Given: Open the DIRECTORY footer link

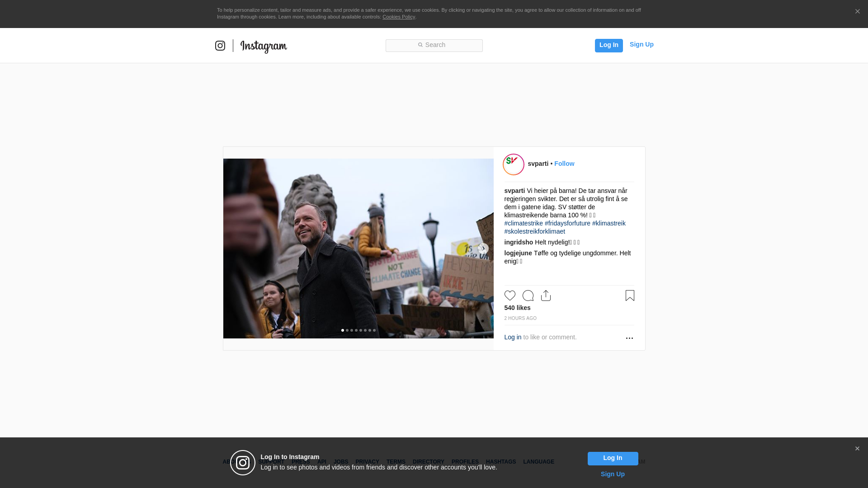Looking at the screenshot, I should [x=428, y=462].
